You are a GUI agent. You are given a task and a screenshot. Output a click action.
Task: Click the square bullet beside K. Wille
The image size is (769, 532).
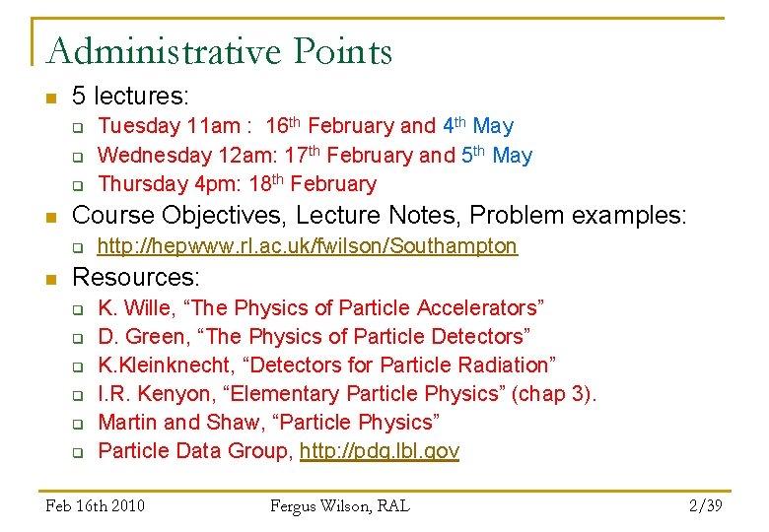click(x=78, y=310)
